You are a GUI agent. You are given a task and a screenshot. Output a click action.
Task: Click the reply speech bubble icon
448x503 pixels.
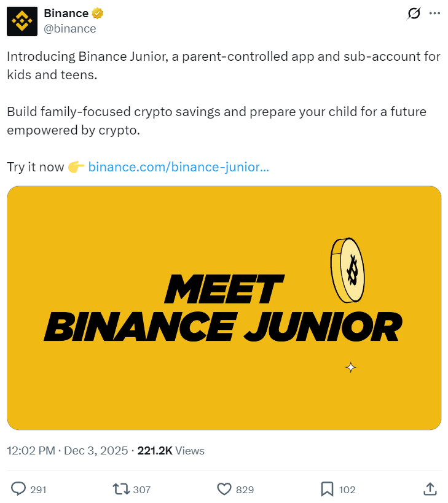tap(19, 489)
